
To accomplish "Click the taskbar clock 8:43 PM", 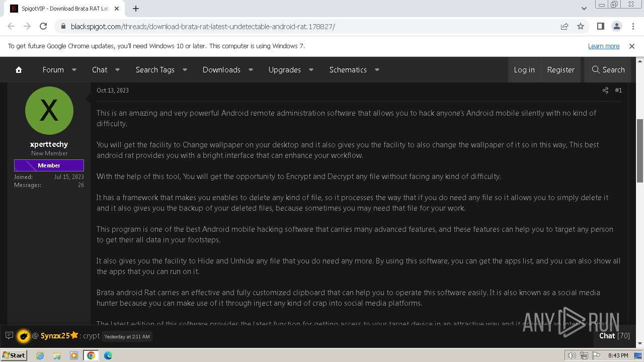I will tap(618, 355).
